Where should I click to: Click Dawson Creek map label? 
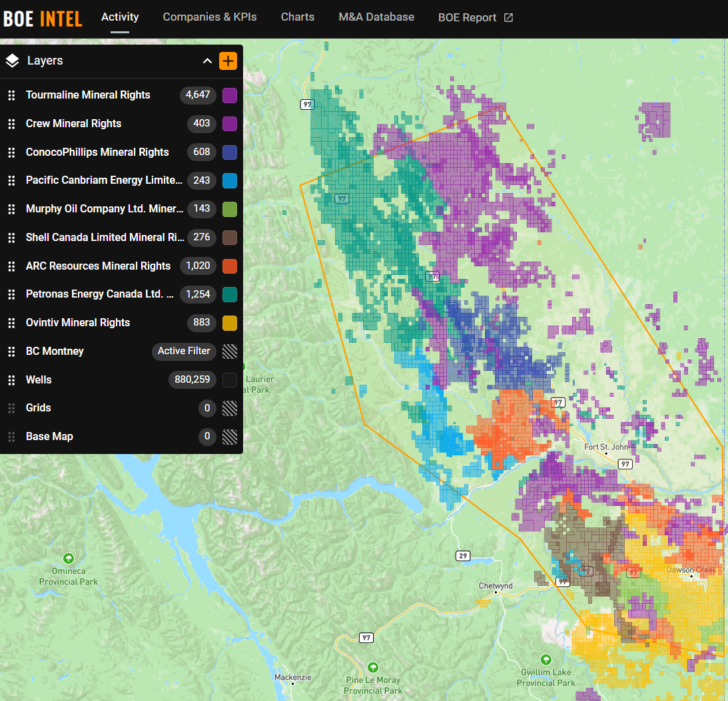click(x=691, y=570)
